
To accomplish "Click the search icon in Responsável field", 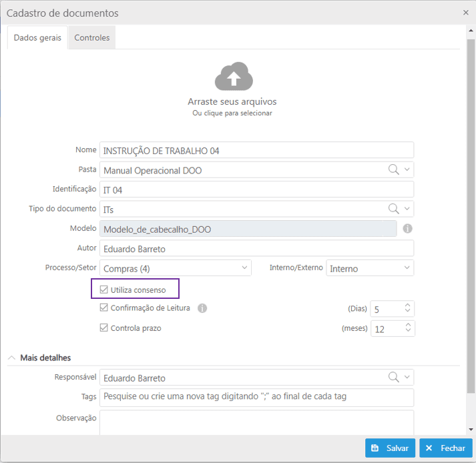I will point(394,377).
